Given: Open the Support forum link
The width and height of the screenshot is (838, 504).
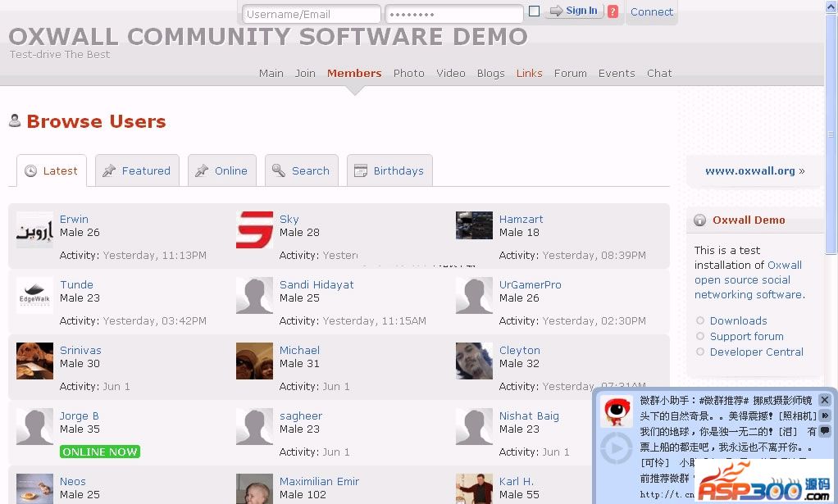Looking at the screenshot, I should pyautogui.click(x=746, y=336).
